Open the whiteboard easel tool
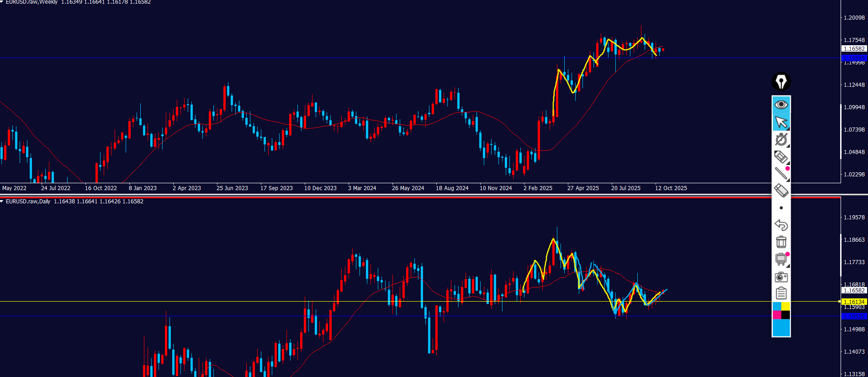 point(781,259)
